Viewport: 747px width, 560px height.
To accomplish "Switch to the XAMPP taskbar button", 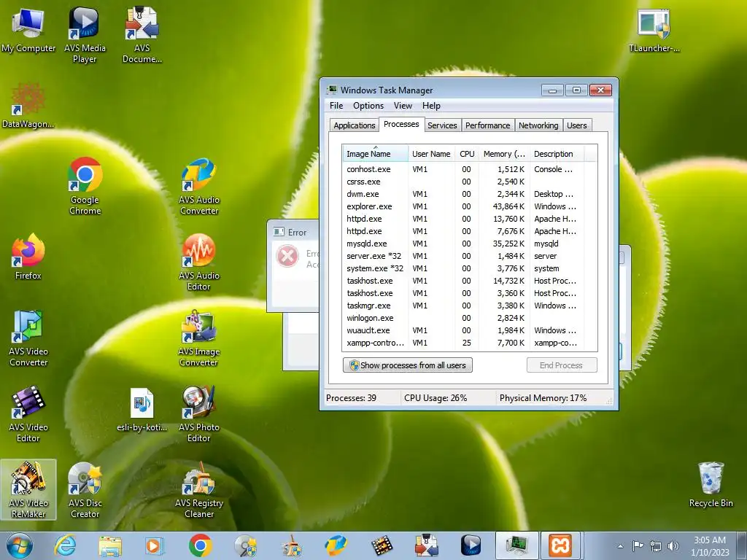I will (x=560, y=545).
